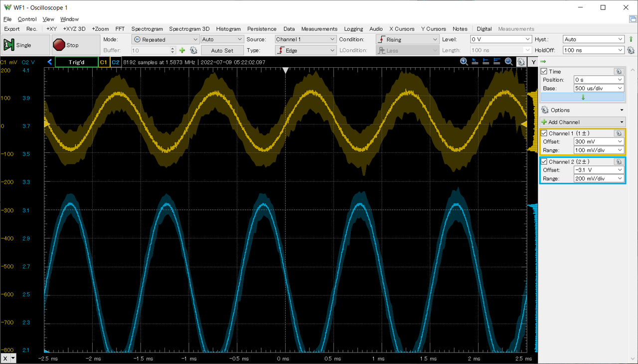
Task: Click the C1 channel color badge
Action: tap(104, 62)
